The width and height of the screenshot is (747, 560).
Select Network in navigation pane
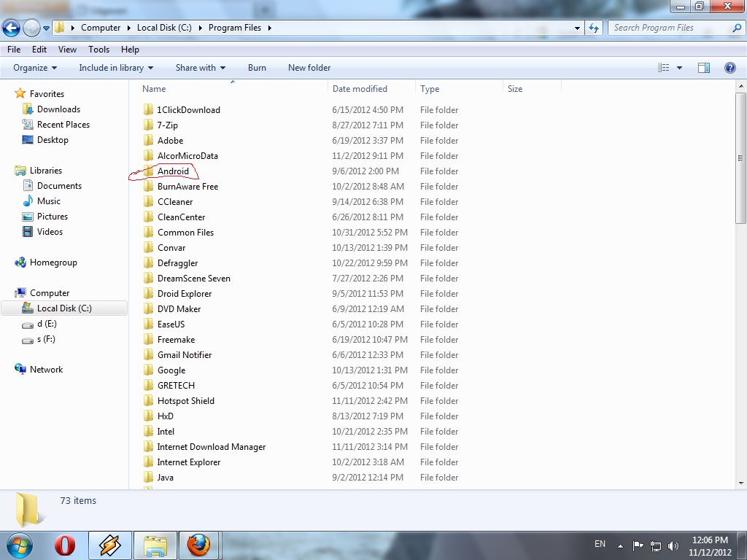click(x=46, y=370)
